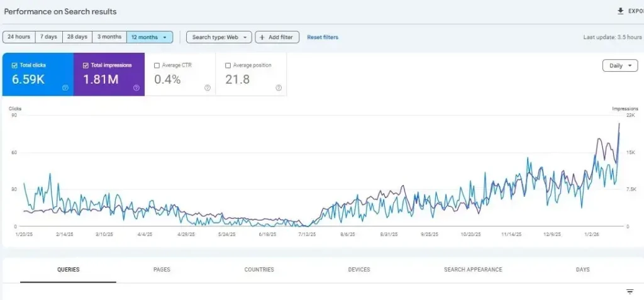The image size is (644, 300).
Task: Open the Search type: Web dropdown
Action: coord(219,37)
